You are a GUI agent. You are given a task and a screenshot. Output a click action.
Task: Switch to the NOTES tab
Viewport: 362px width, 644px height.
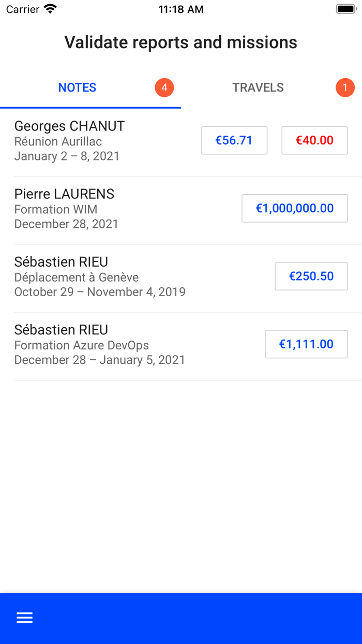90,87
